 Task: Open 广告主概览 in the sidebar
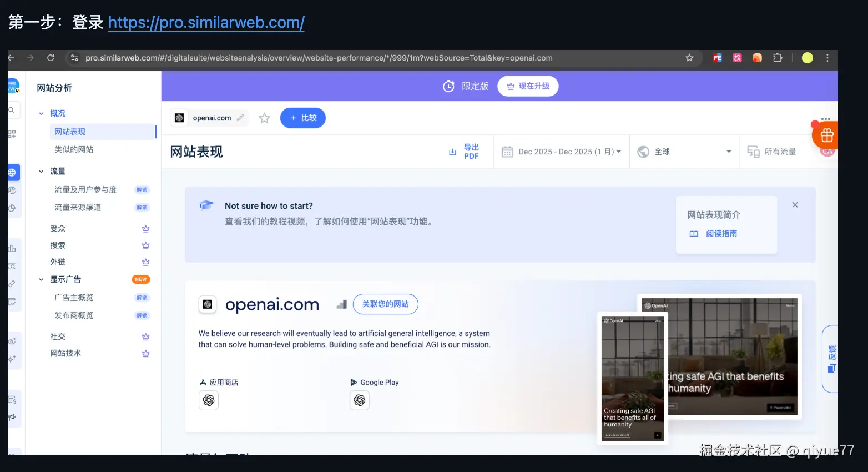click(74, 298)
